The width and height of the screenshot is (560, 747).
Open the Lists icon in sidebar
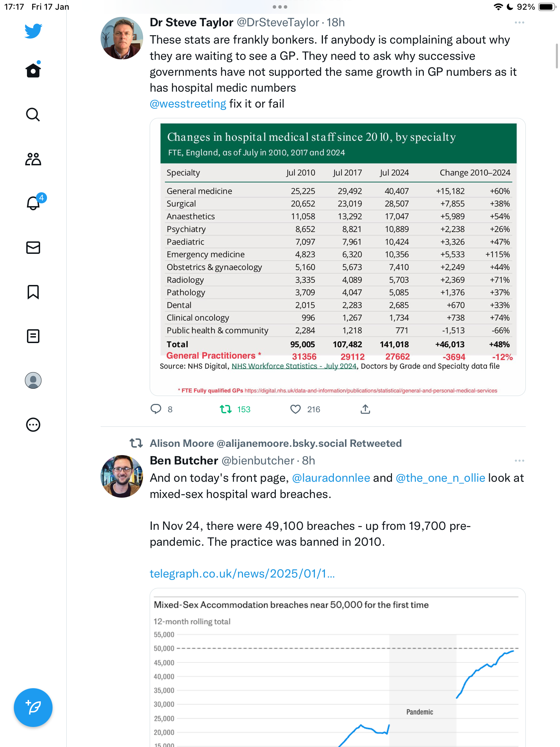(33, 336)
